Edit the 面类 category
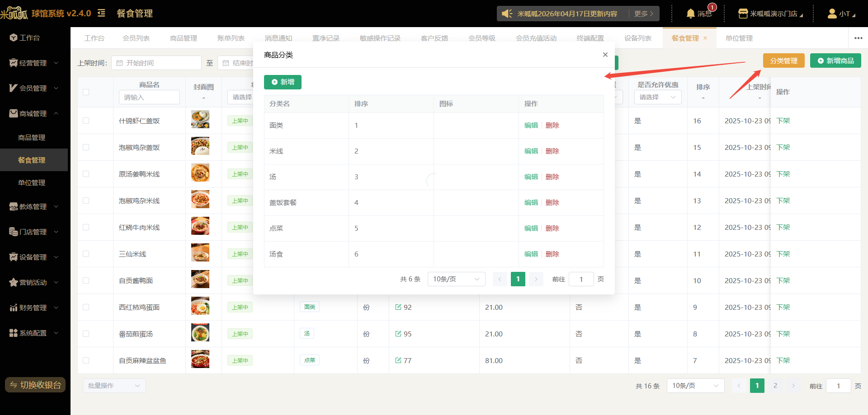 (x=531, y=125)
